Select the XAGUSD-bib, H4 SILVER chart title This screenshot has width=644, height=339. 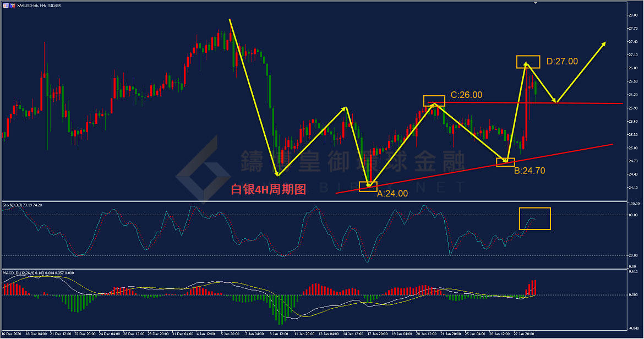[39, 6]
